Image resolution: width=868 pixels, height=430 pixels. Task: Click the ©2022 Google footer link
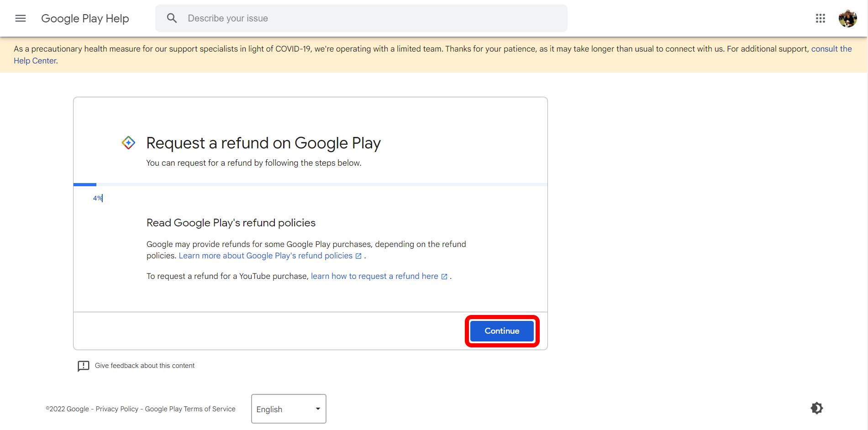pyautogui.click(x=67, y=409)
